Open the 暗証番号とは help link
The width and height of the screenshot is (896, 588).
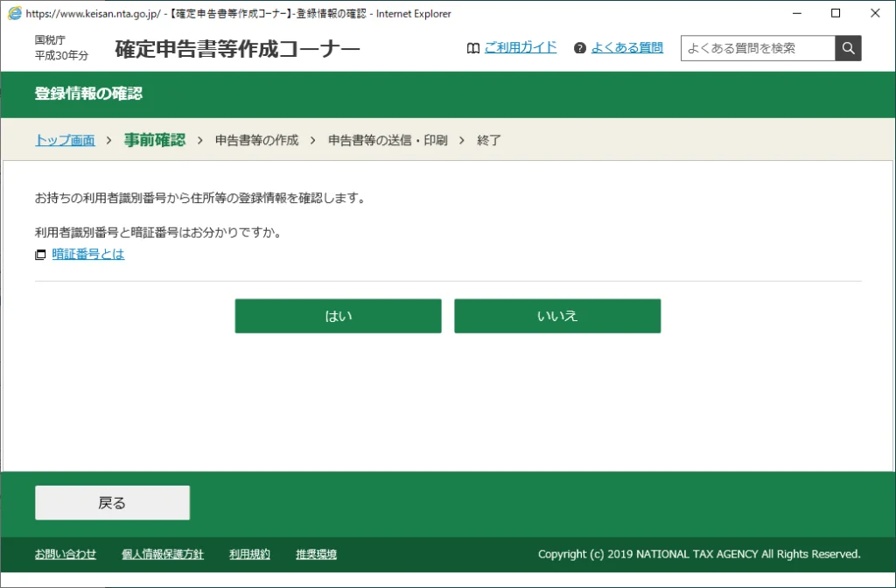87,254
